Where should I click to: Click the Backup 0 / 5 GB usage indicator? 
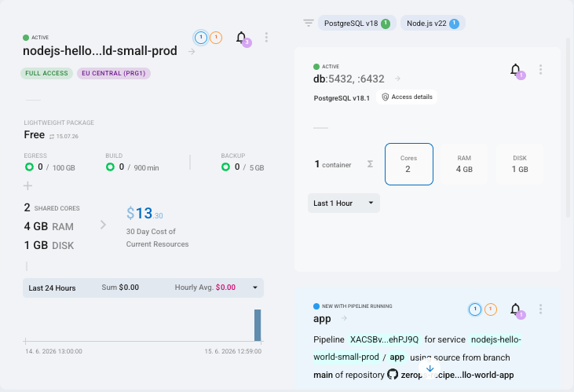tap(243, 167)
